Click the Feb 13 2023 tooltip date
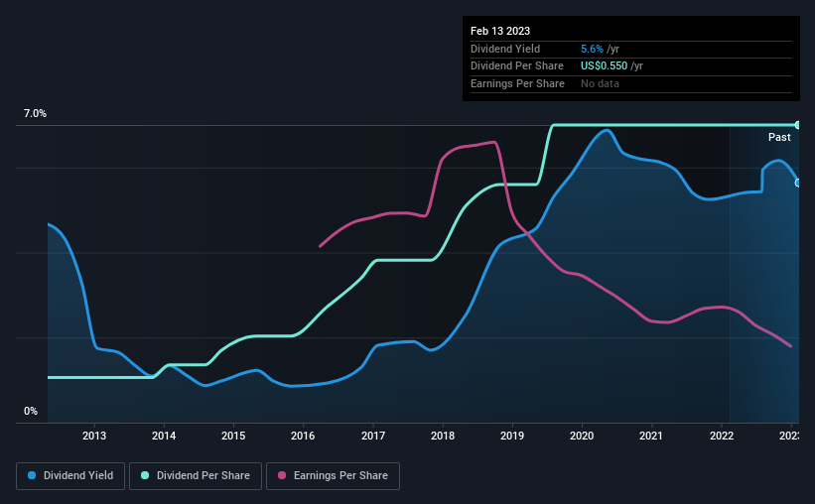The height and width of the screenshot is (504, 815). click(x=493, y=31)
